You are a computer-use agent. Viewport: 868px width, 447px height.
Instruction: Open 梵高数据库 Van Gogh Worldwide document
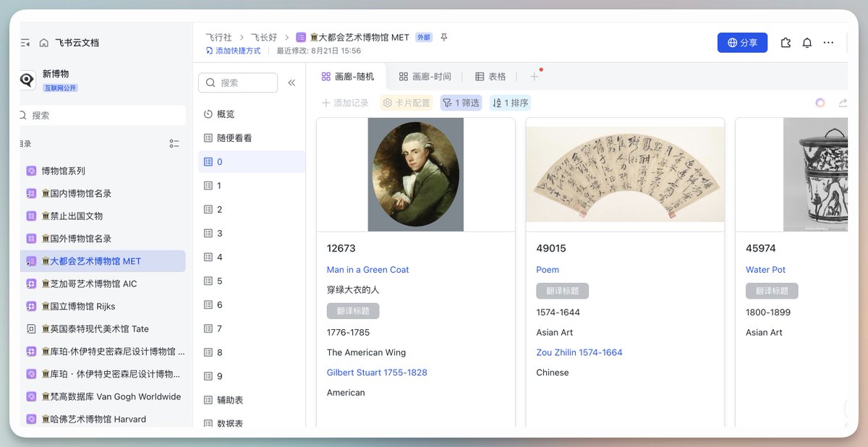[x=103, y=396]
